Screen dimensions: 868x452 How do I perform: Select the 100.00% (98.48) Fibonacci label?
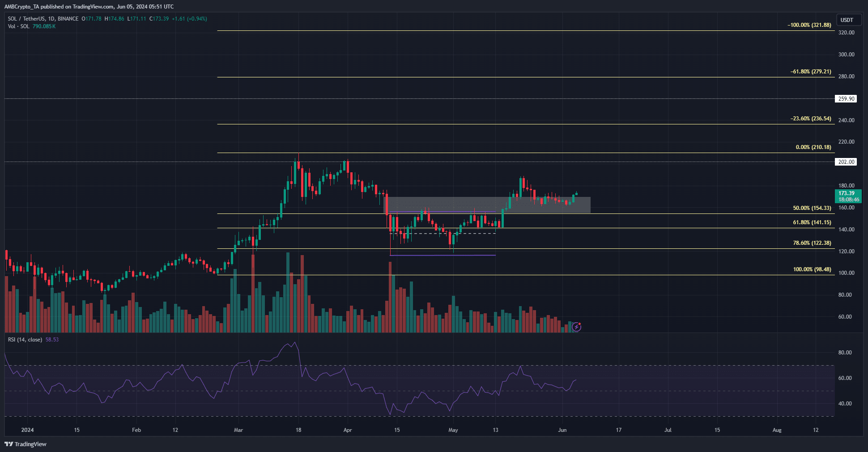coord(812,269)
